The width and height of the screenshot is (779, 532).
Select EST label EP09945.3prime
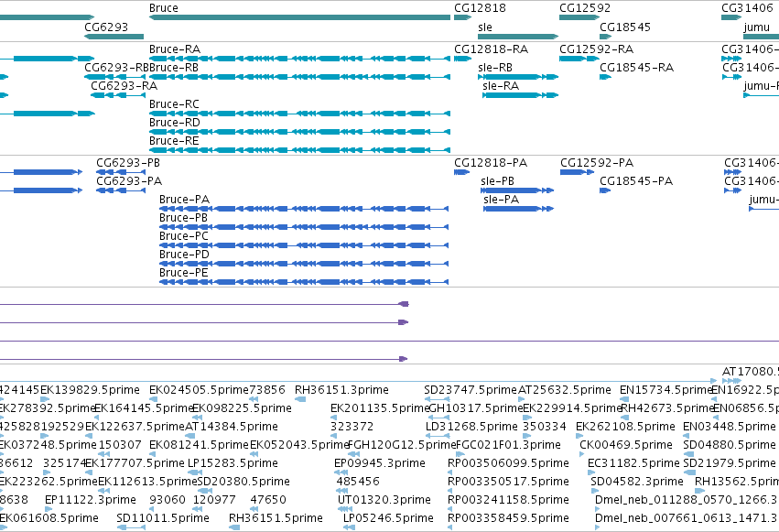[380, 463]
